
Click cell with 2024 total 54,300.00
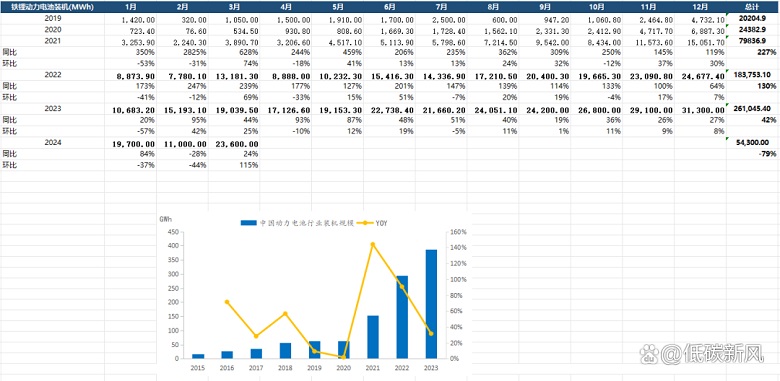coord(753,143)
